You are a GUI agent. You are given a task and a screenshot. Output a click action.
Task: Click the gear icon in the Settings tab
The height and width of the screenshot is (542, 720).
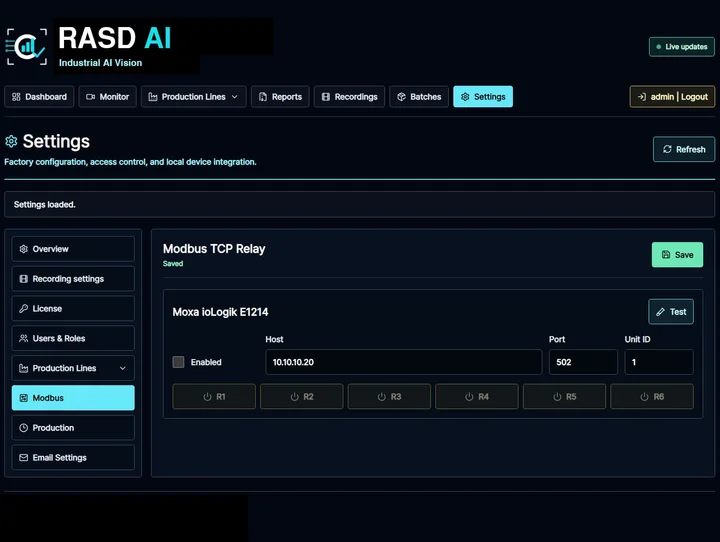click(465, 97)
